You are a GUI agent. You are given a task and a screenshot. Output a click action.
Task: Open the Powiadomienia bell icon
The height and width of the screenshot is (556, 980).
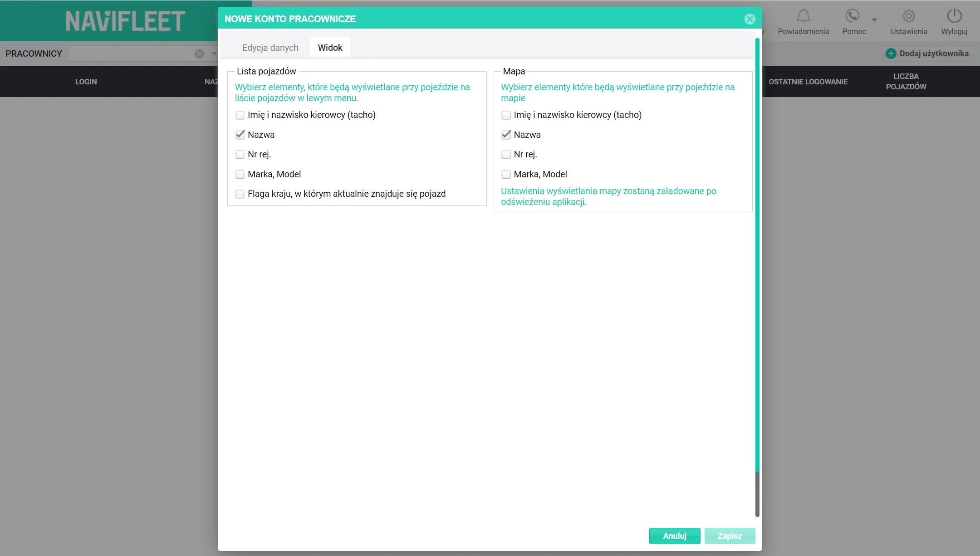(803, 16)
